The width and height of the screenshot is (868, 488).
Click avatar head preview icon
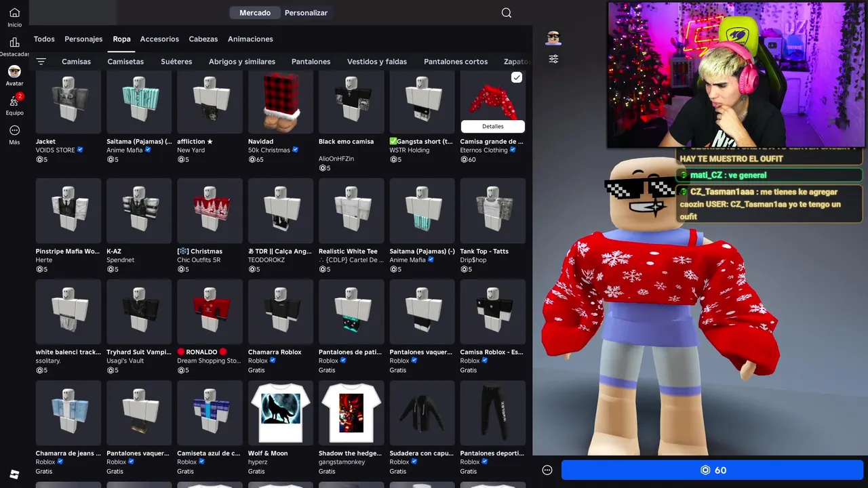click(553, 38)
